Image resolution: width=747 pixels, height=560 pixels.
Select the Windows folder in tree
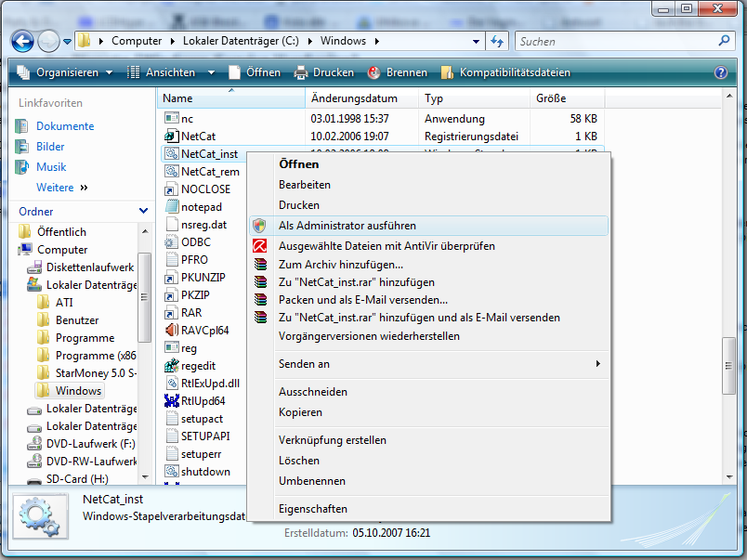78,390
